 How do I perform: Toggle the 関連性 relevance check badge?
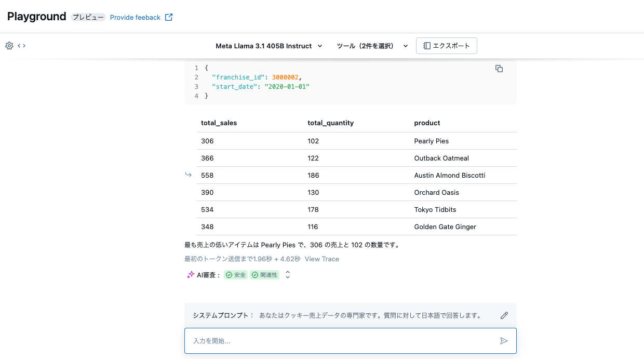click(x=264, y=274)
